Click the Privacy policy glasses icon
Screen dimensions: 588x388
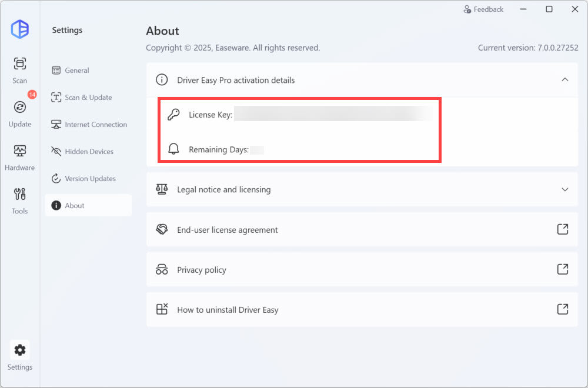tap(162, 269)
